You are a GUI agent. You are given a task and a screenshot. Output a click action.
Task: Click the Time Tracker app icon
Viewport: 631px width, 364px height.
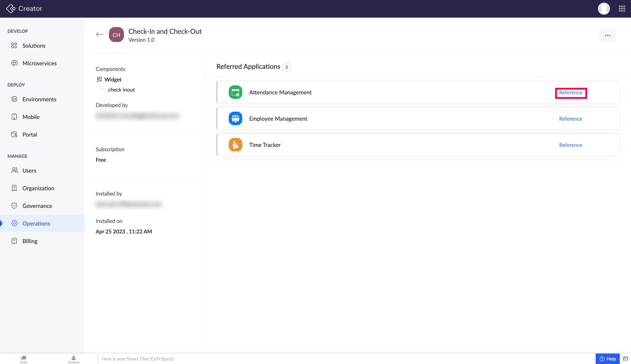coord(235,145)
